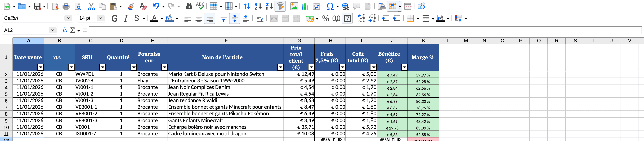This screenshot has width=644, height=141.
Task: Toggle bold formatting (G button)
Action: (114, 18)
